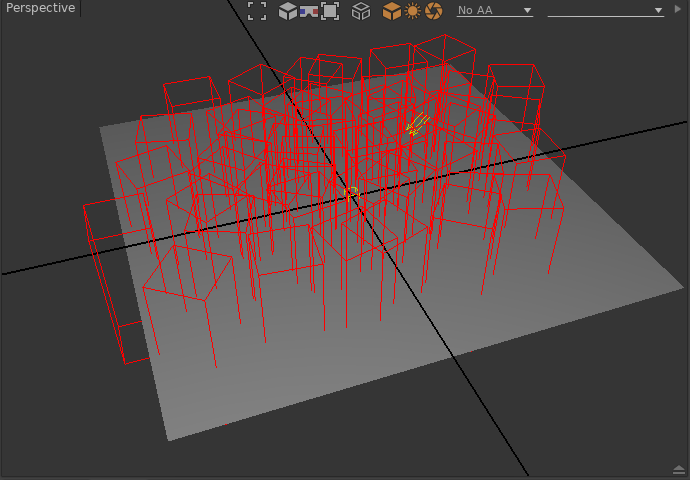690x480 pixels.
Task: Click the orange camera aperture icon
Action: (433, 11)
